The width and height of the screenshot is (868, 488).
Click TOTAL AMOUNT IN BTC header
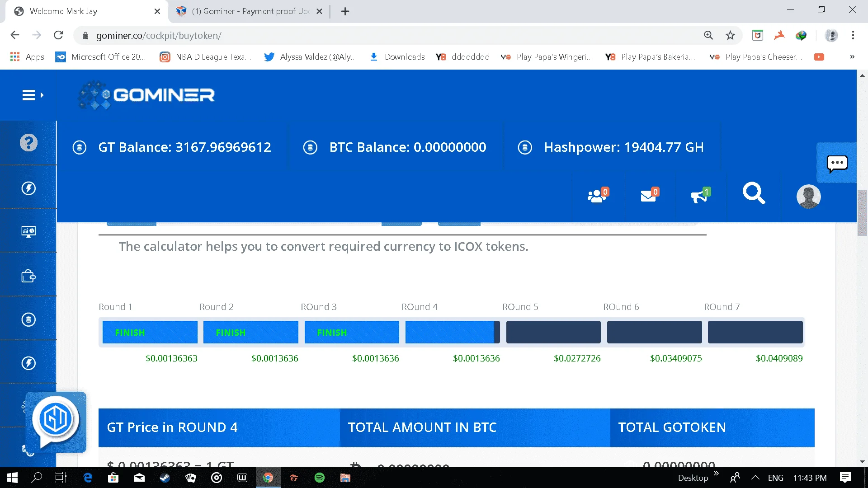[475, 427]
